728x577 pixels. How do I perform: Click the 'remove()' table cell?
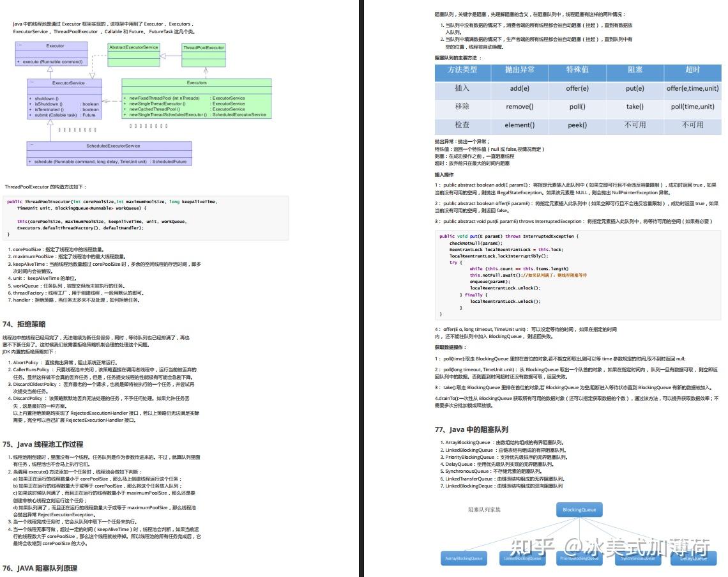pyautogui.click(x=520, y=106)
